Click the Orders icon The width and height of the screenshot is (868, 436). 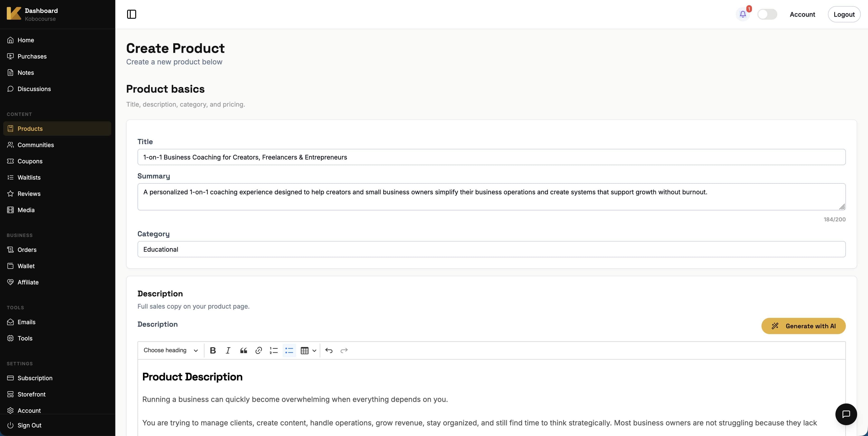(x=10, y=250)
